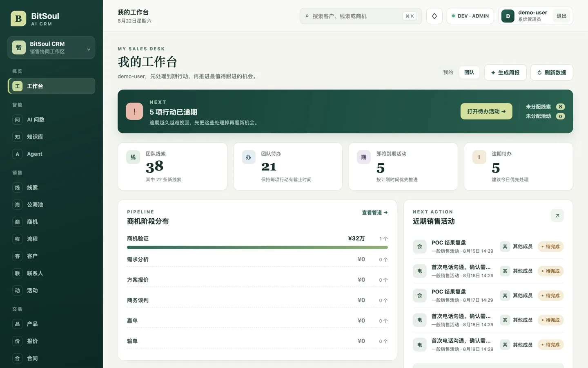Image resolution: width=588 pixels, height=368 pixels.
Task: Click the red exclamation alert icon
Action: pyautogui.click(x=134, y=111)
